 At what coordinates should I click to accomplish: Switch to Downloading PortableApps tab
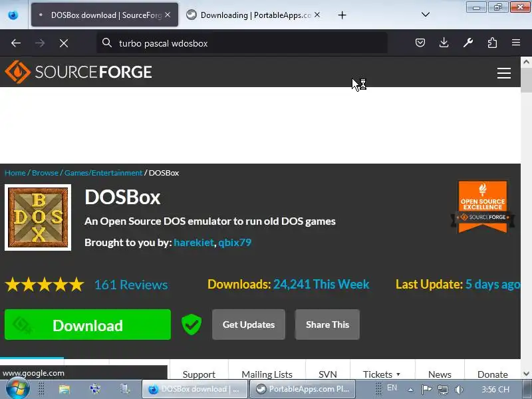254,15
